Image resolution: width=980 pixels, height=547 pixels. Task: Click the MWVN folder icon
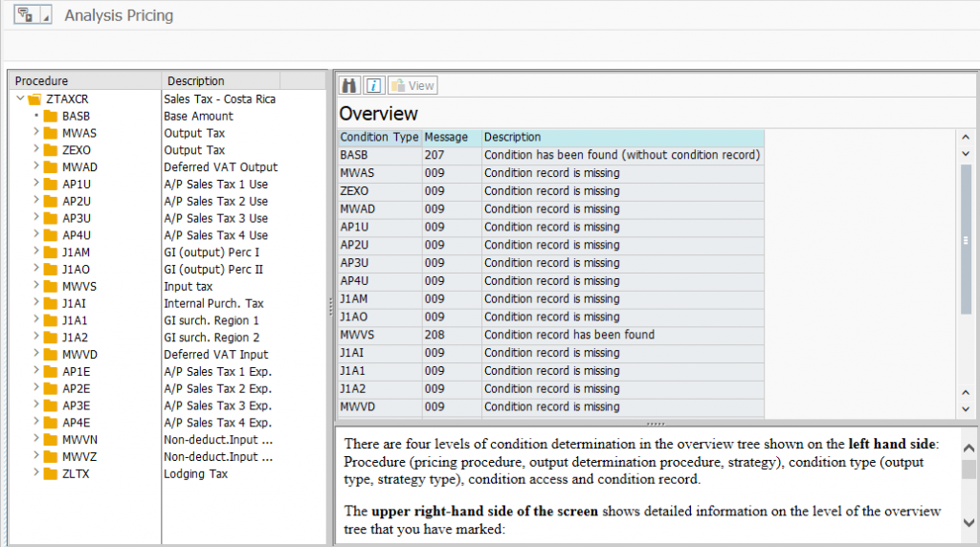(x=51, y=440)
